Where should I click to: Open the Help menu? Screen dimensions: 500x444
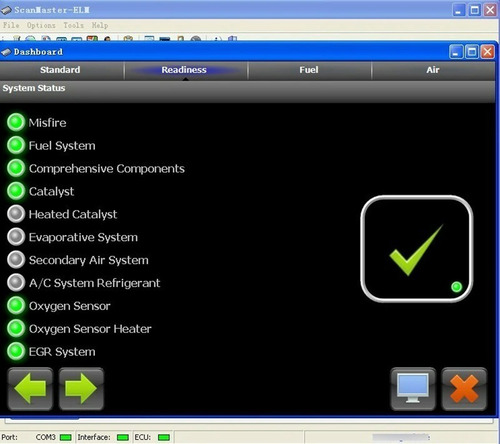pyautogui.click(x=100, y=25)
